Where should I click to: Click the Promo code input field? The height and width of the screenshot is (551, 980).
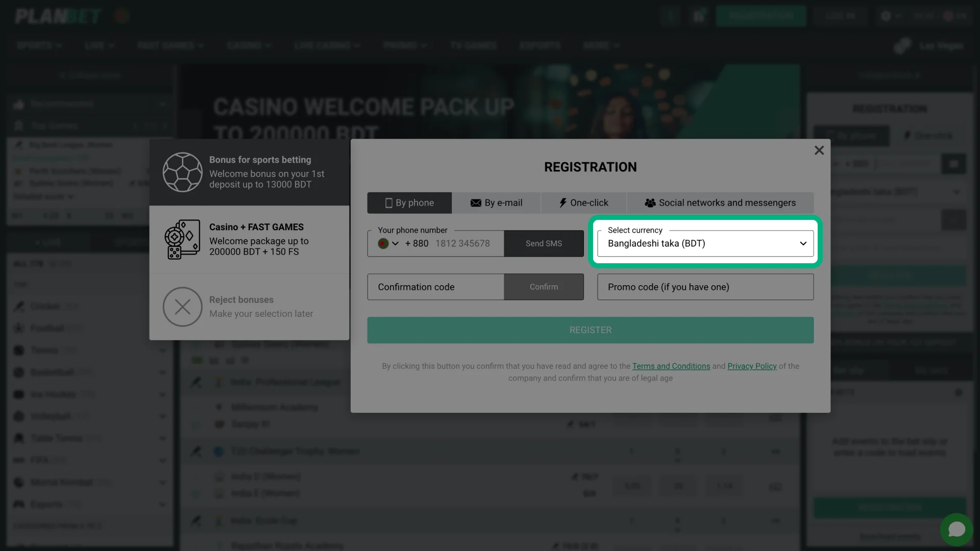[x=705, y=287]
